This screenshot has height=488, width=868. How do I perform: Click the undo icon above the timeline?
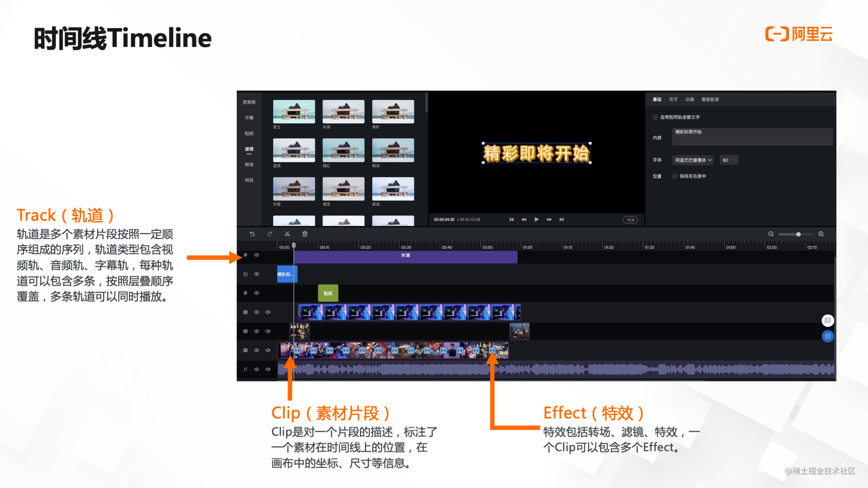point(252,233)
